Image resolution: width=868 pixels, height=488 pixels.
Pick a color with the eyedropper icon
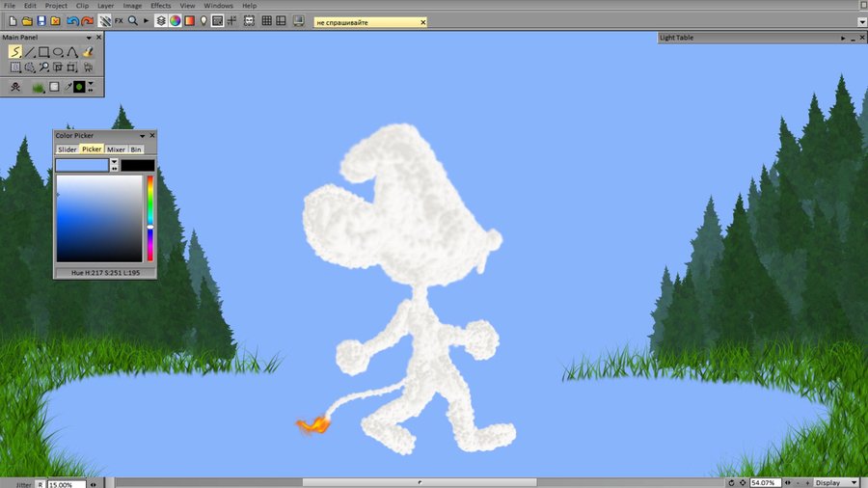[x=68, y=87]
